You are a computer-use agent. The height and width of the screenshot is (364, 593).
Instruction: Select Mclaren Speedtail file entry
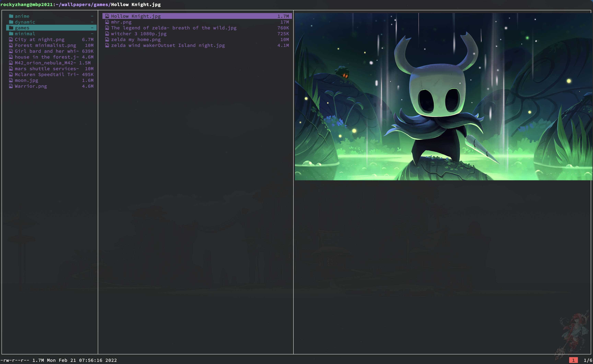coord(46,75)
